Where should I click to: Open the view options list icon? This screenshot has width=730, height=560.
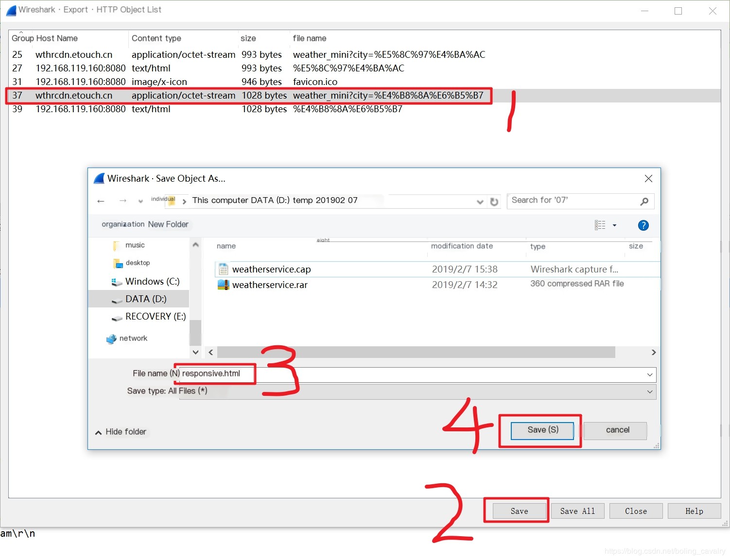[x=600, y=225]
